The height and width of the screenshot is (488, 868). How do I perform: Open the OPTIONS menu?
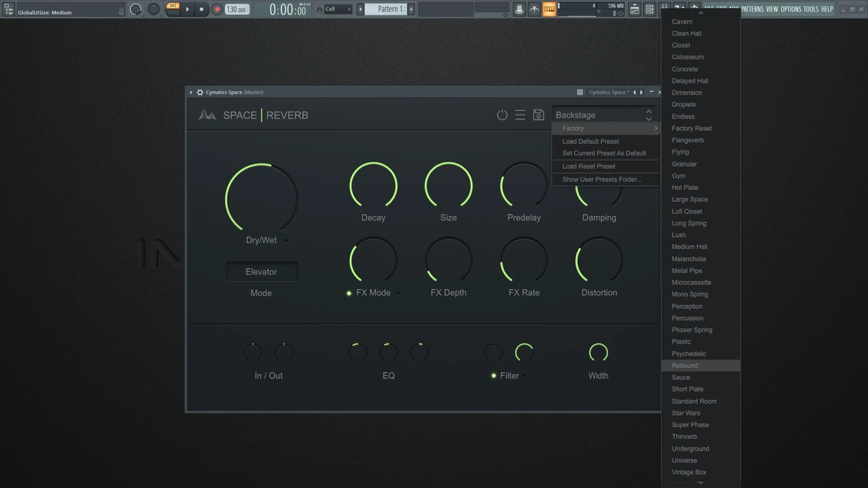[791, 9]
